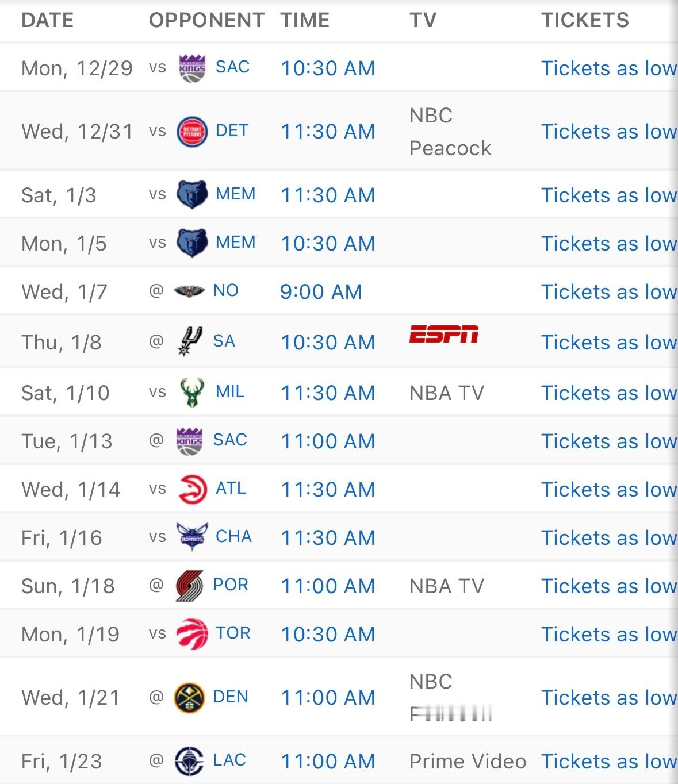
Task: Select the LAC team name link
Action: pos(229,760)
